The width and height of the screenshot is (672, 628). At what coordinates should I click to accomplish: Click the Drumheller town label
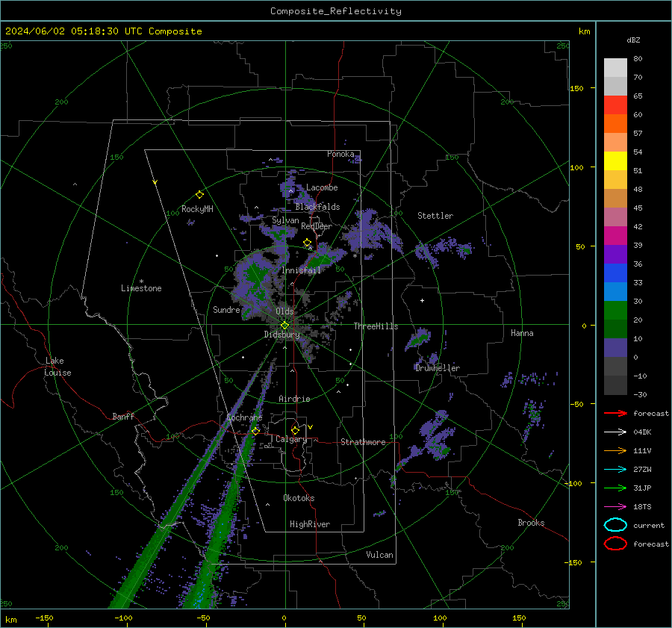438,368
